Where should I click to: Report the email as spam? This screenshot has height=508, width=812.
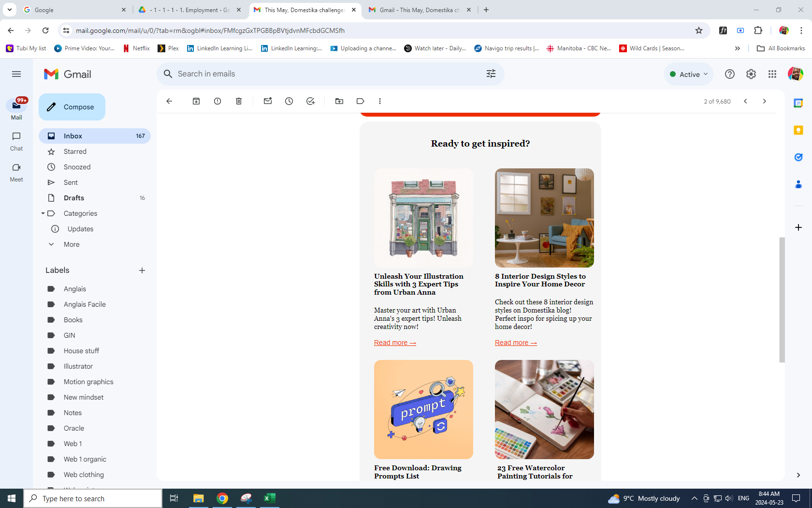point(217,101)
